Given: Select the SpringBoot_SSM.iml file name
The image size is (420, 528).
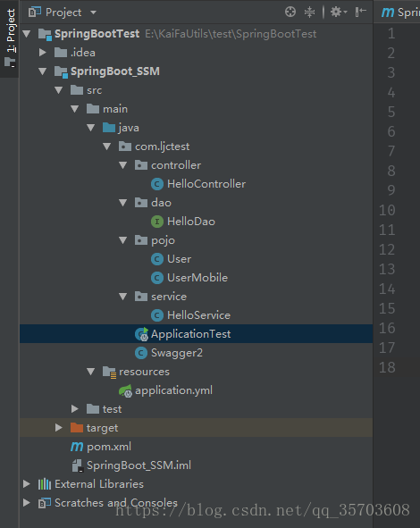Looking at the screenshot, I should tap(139, 465).
